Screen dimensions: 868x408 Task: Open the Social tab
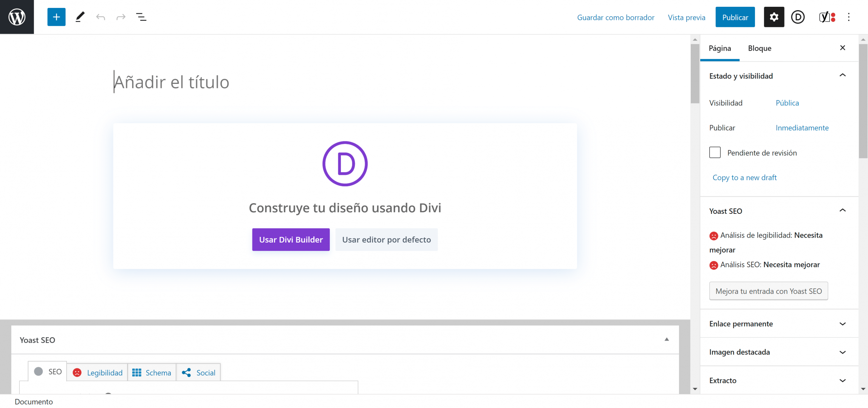click(198, 372)
